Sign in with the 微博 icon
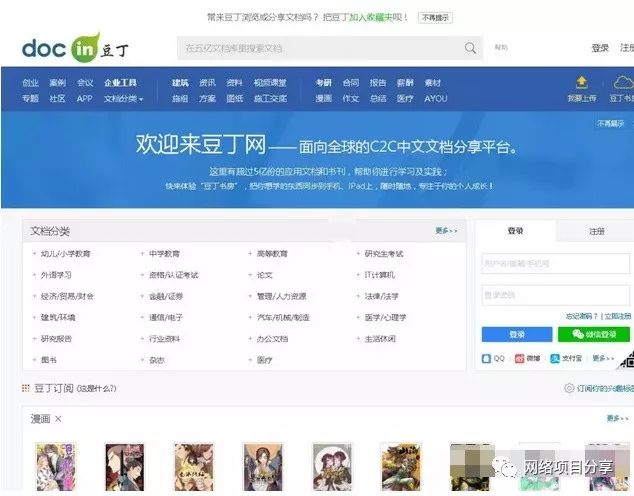The width and height of the screenshot is (634, 496). pos(519,358)
